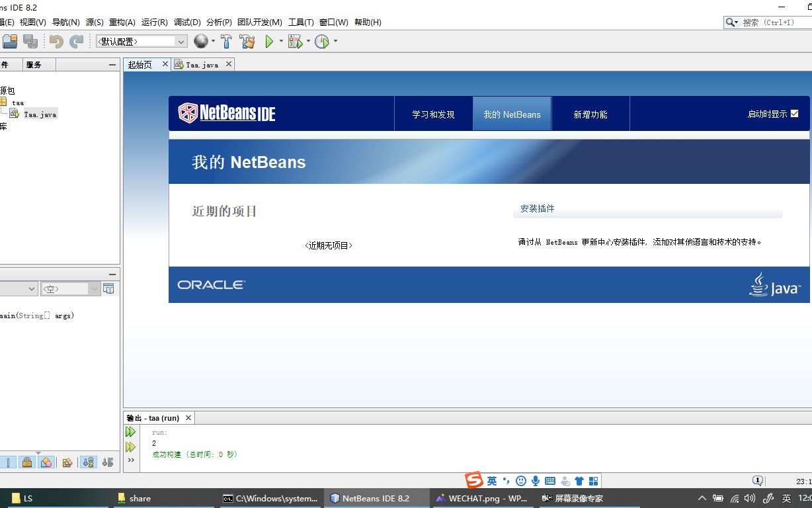
Task: Open 我的 NetBeans start page tab
Action: click(x=512, y=114)
